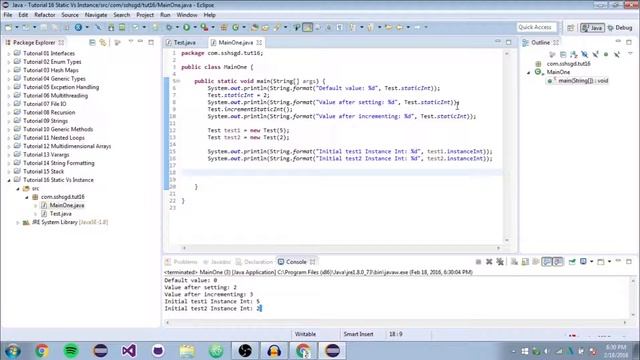Image resolution: width=640 pixels, height=360 pixels.
Task: Expand the JRE System Library node
Action: [x=18, y=222]
